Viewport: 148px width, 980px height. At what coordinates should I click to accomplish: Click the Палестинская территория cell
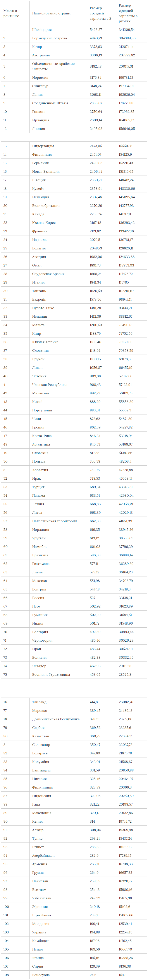[59, 521]
